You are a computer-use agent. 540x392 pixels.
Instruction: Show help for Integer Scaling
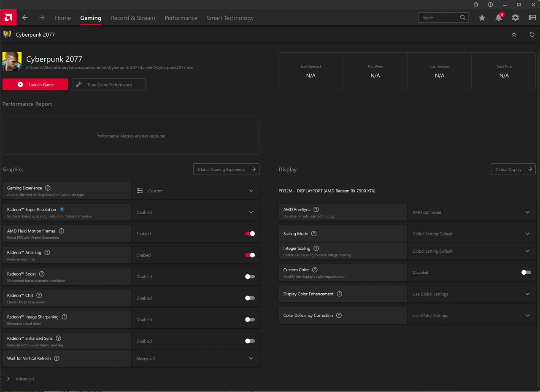[x=316, y=249]
